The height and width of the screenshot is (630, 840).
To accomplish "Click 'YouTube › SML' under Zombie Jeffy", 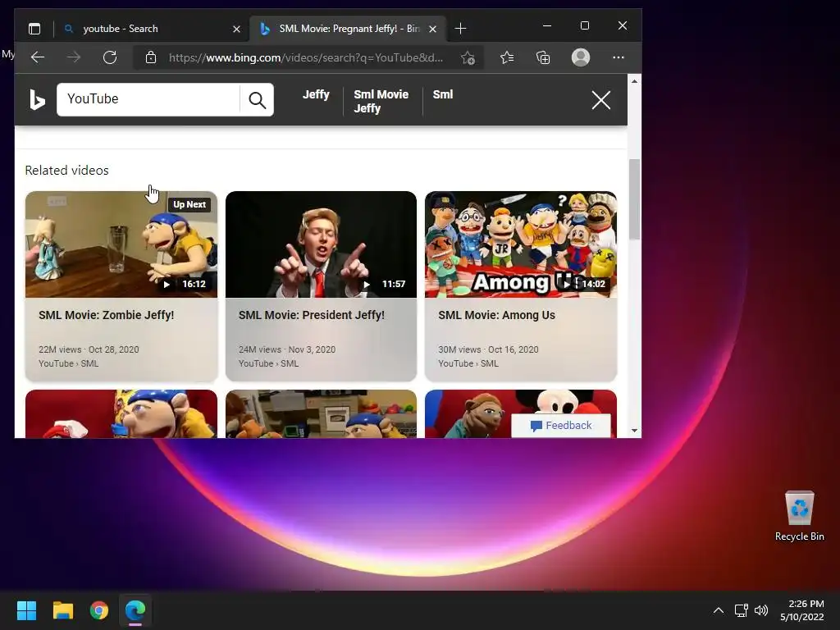I will (x=69, y=363).
